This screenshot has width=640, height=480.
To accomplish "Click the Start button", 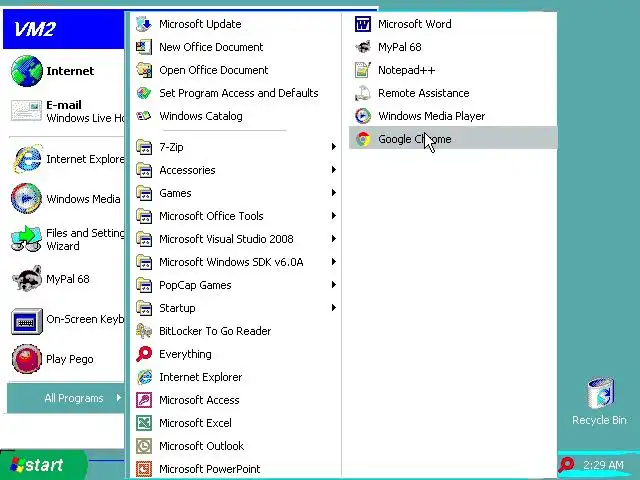I will 43,465.
